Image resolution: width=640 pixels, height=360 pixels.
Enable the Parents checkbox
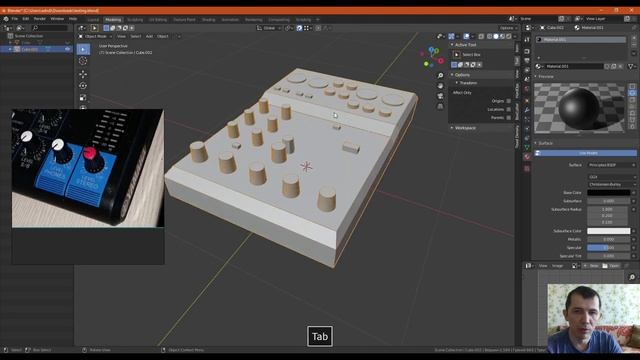(x=509, y=118)
